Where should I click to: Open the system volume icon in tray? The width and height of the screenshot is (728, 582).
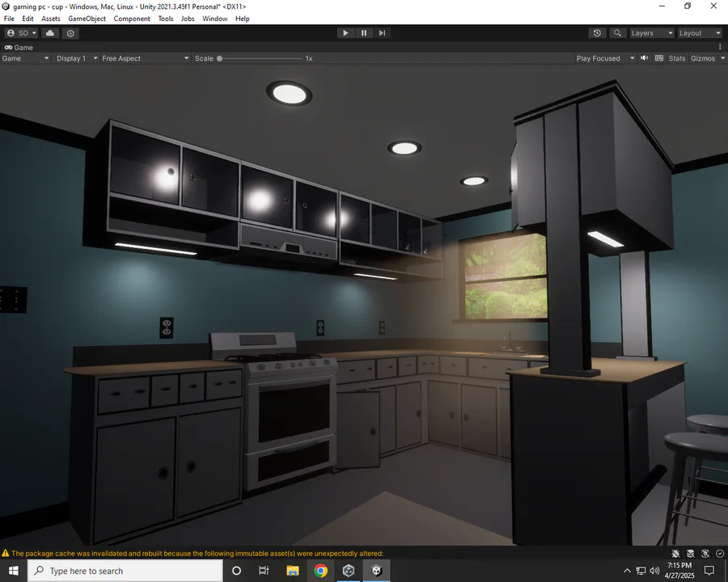pos(654,571)
